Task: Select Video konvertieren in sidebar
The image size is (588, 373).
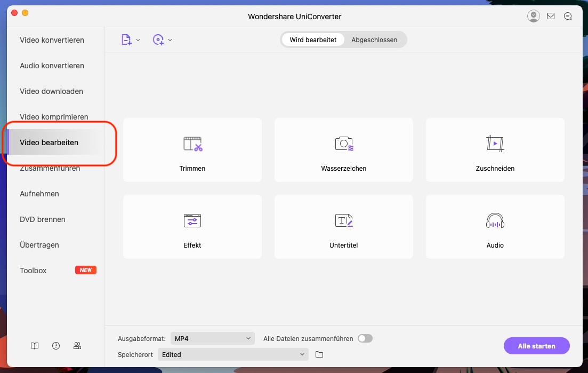Action: [x=55, y=40]
